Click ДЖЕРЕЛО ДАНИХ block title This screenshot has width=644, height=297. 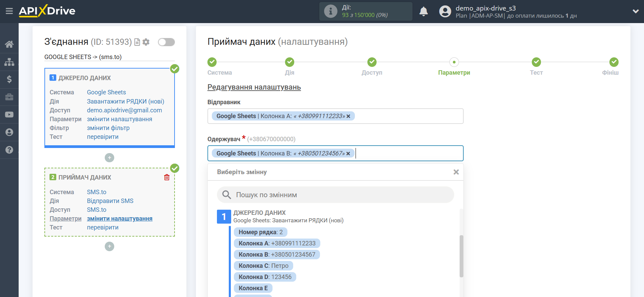[x=84, y=78]
